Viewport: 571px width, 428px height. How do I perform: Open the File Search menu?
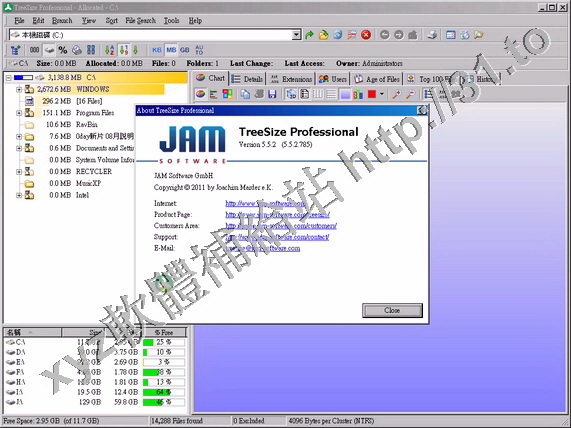[x=141, y=21]
